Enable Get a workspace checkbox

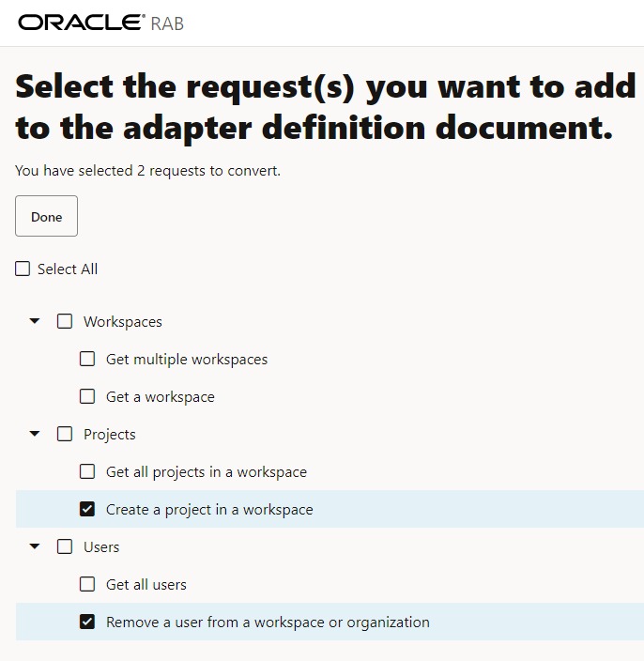pyautogui.click(x=87, y=396)
